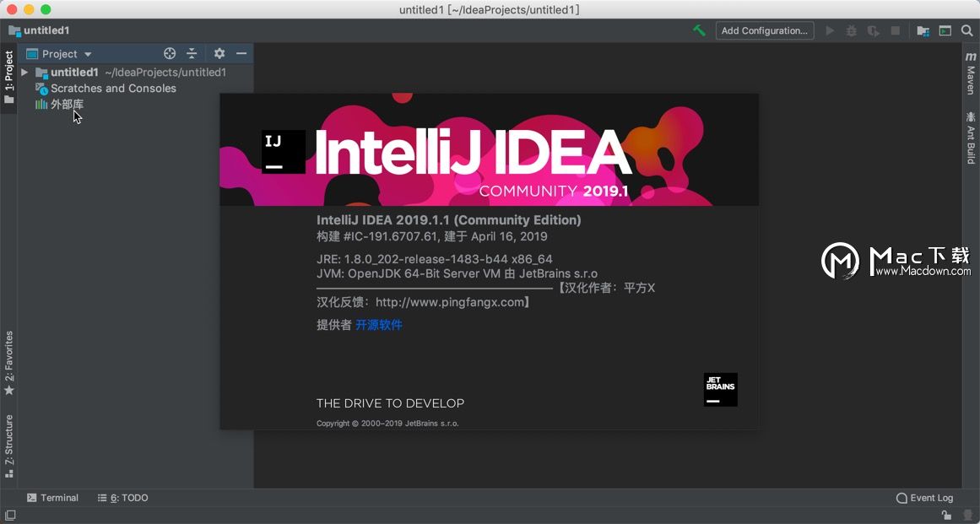Select the 外部库 (External Libraries) node

point(67,105)
